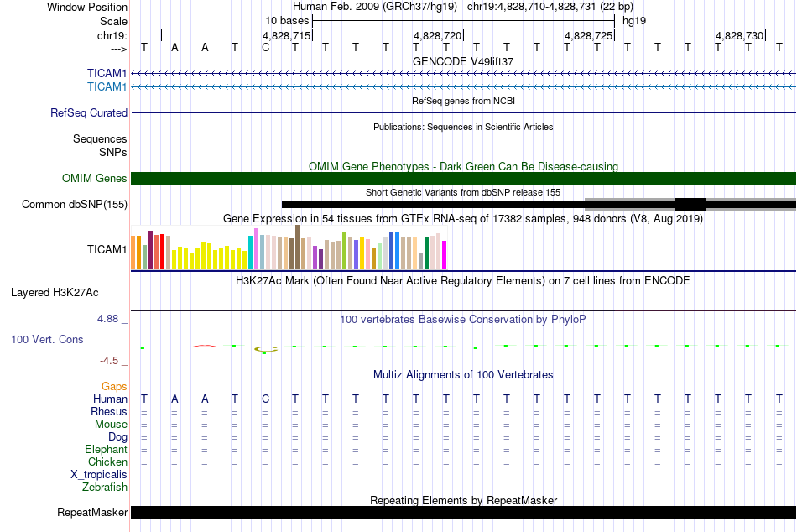The image size is (797, 532).
Task: Click the hg19 label beside scale bar
Action: tap(634, 21)
